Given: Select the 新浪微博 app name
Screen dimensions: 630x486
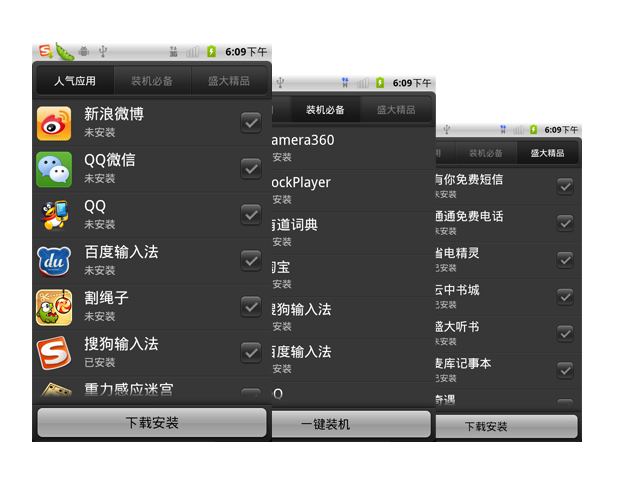Looking at the screenshot, I should point(114,114).
